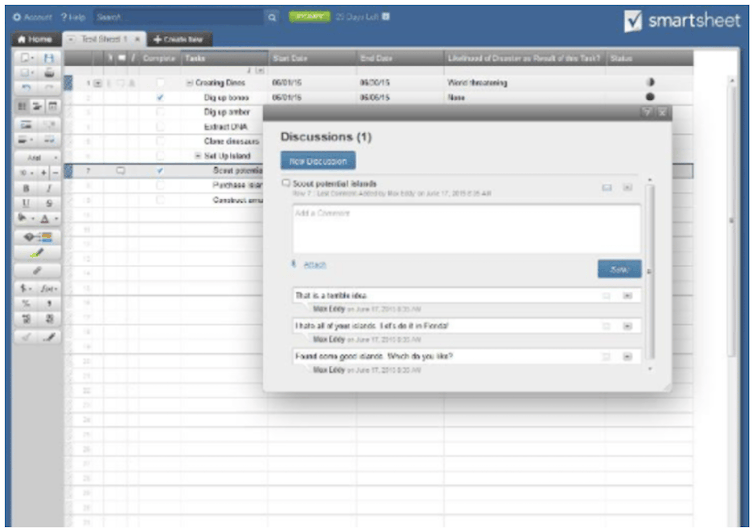
Task: Click the percent format icon
Action: click(x=26, y=304)
